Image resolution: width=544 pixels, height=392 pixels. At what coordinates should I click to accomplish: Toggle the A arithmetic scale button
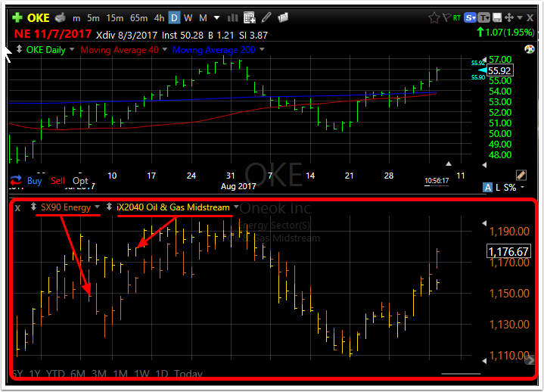tap(488, 188)
